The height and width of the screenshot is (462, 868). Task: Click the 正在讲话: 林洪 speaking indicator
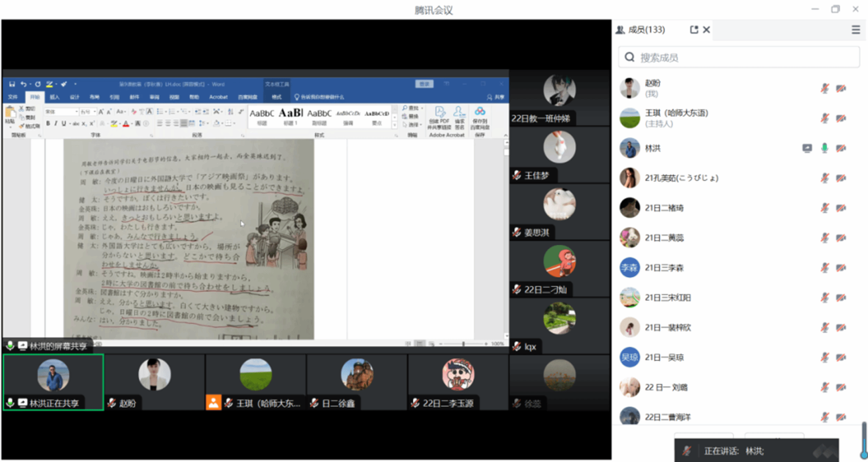[757, 451]
